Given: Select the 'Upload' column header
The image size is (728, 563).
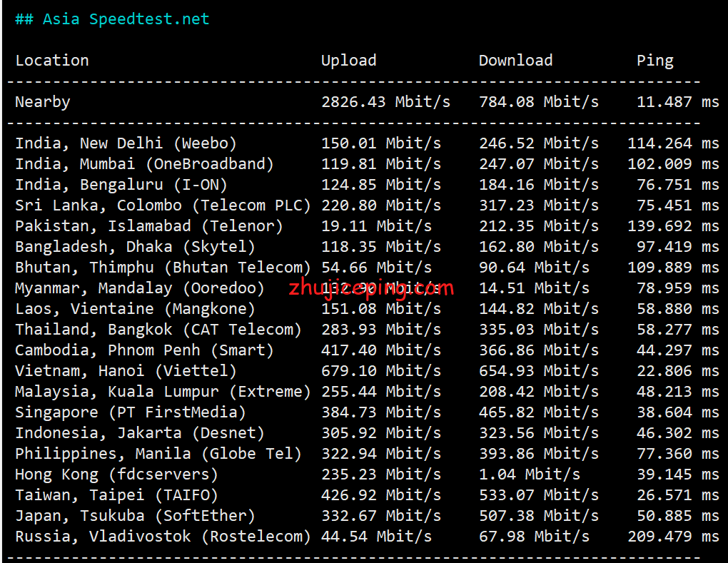Looking at the screenshot, I should [349, 61].
